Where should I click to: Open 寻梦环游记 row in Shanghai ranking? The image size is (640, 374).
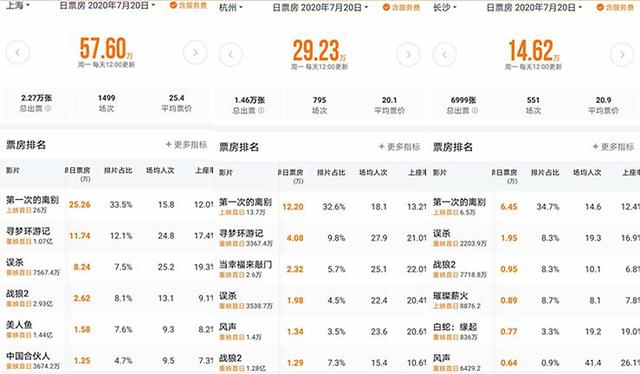pyautogui.click(x=107, y=236)
